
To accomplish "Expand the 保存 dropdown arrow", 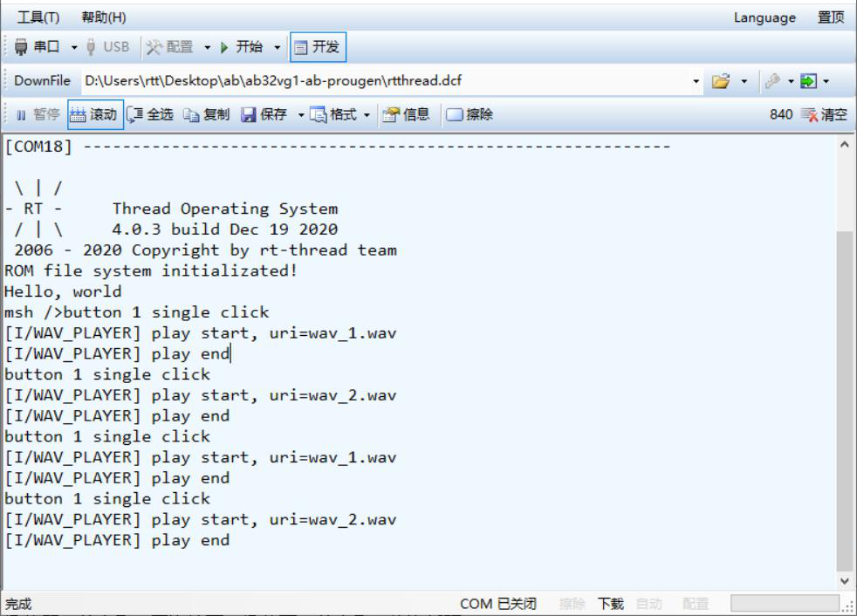I will (300, 115).
